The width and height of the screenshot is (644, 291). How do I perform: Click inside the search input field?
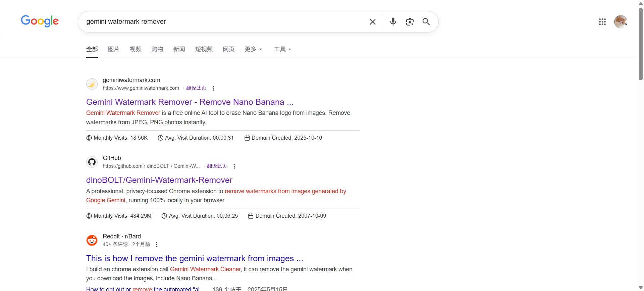(221, 22)
